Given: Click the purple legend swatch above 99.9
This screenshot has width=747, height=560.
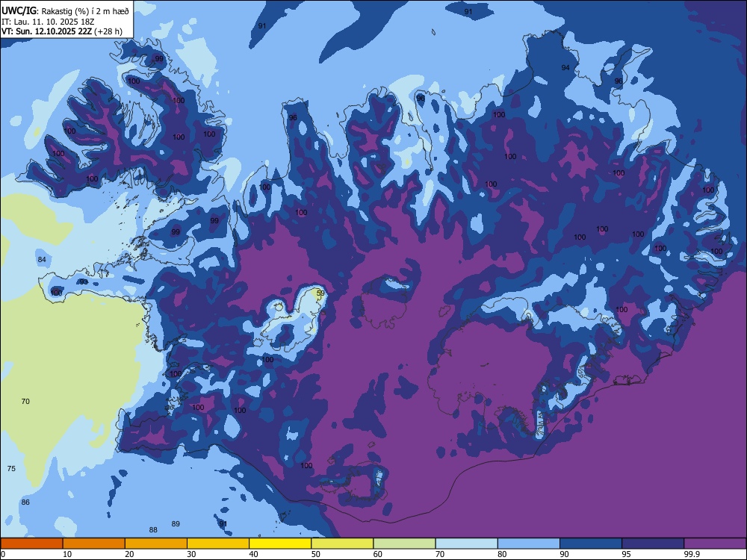Looking at the screenshot, I should [715, 544].
